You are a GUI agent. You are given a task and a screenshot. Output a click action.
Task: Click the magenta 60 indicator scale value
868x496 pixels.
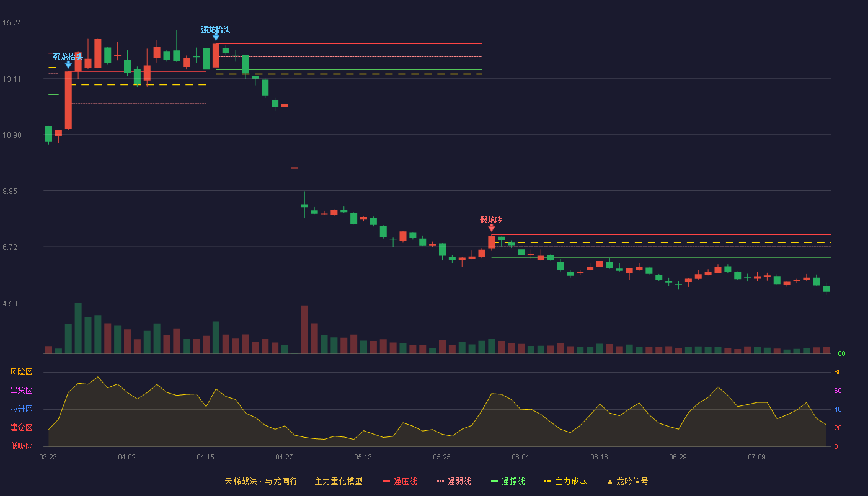pos(838,391)
